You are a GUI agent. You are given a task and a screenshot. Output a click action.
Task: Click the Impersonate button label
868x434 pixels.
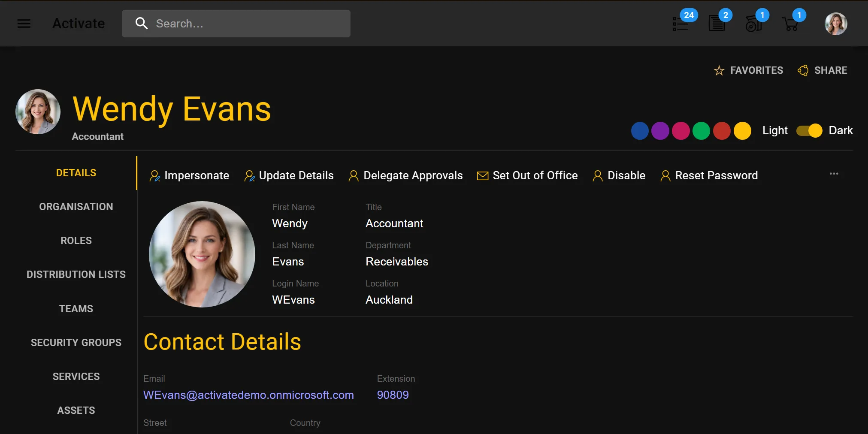click(197, 176)
